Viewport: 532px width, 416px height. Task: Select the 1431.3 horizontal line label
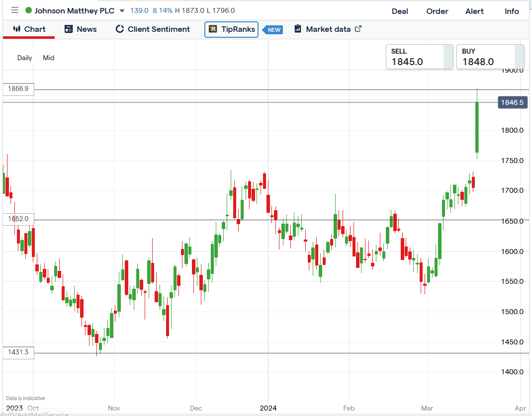18,352
